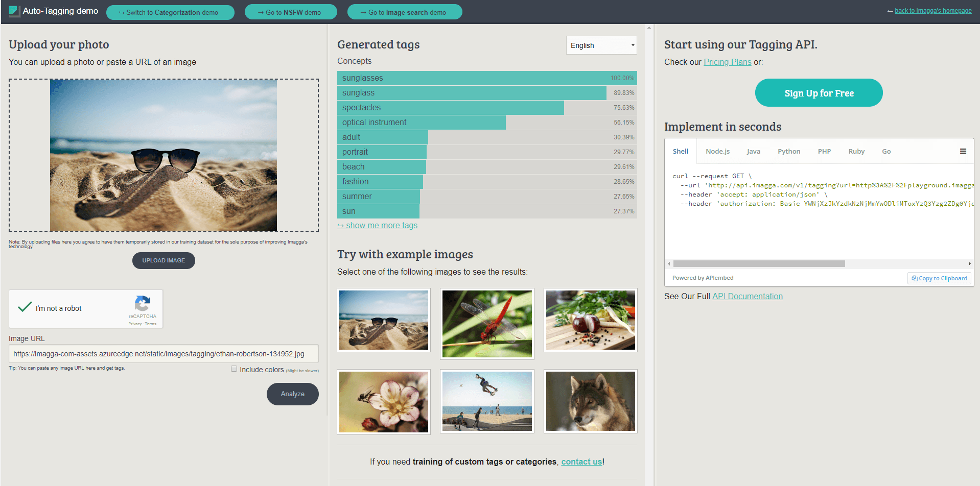This screenshot has width=980, height=486.
Task: Click Copy to Clipboard icon button
Action: click(939, 278)
